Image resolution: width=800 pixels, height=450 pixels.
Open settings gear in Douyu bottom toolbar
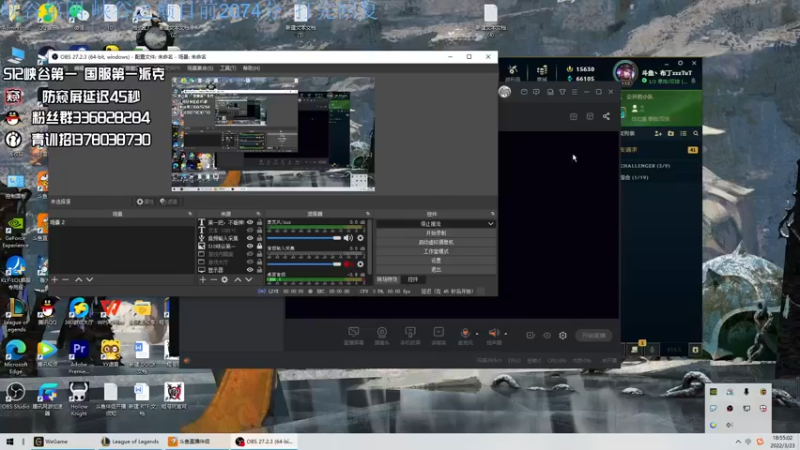(563, 335)
